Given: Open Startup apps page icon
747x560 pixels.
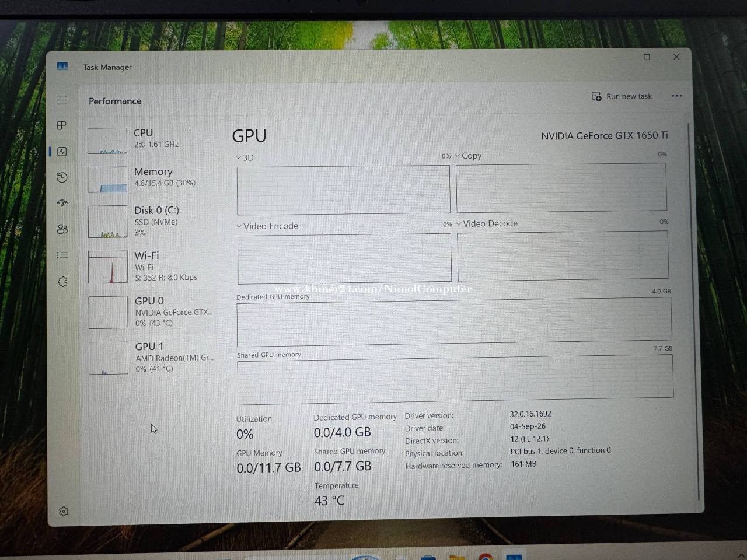Looking at the screenshot, I should 62,203.
